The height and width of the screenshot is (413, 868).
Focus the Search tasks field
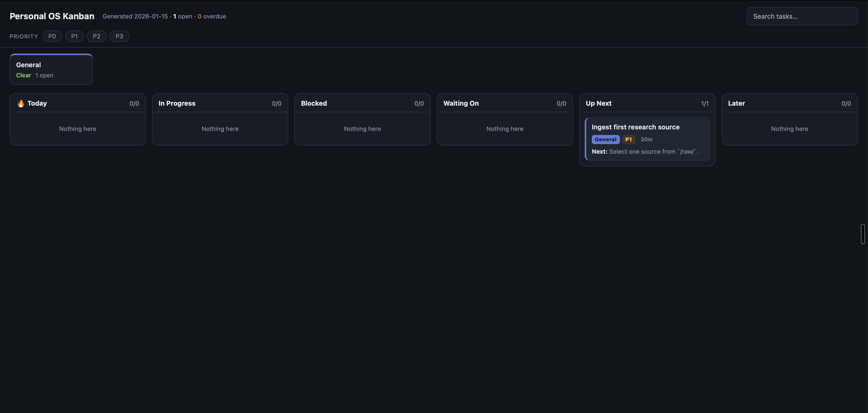[802, 16]
